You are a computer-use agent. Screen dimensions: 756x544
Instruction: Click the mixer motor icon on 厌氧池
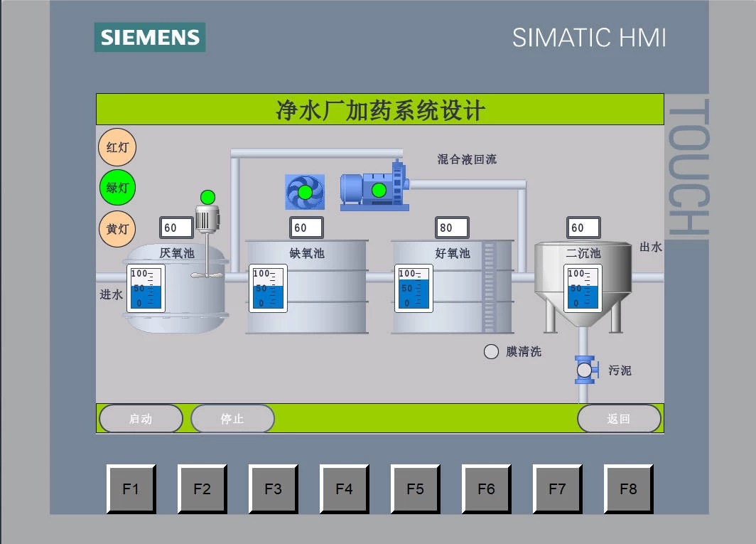click(207, 220)
